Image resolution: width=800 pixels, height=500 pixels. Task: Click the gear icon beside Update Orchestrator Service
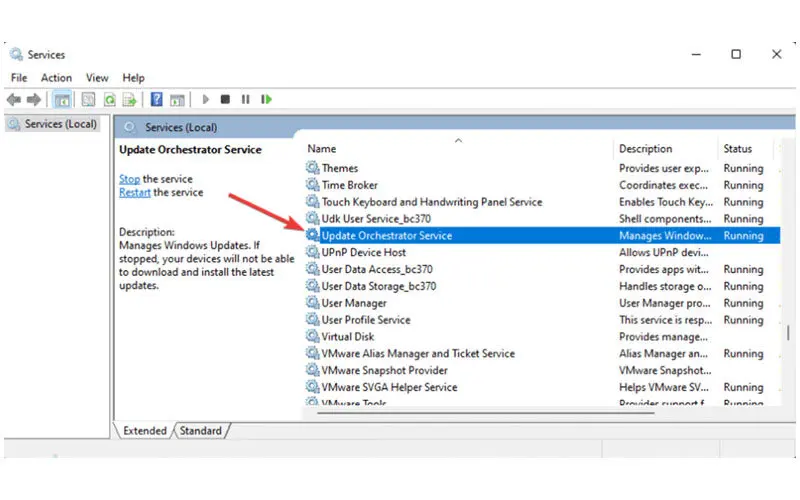(x=312, y=235)
